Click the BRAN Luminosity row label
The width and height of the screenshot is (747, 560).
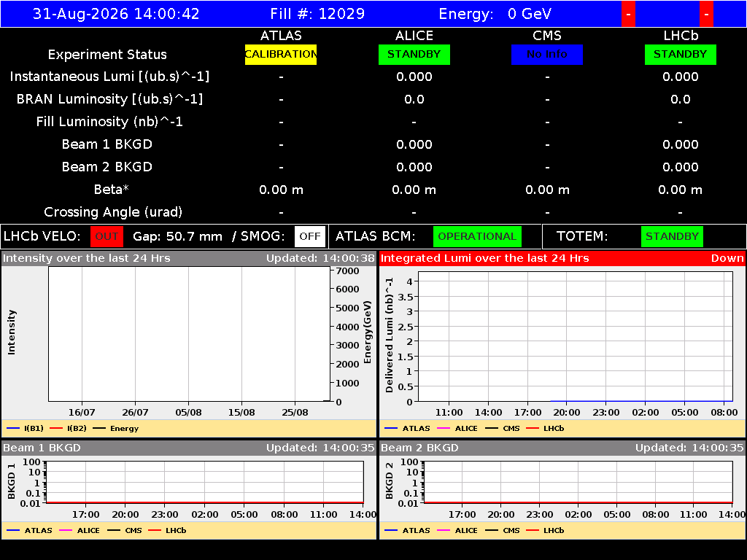click(x=109, y=99)
